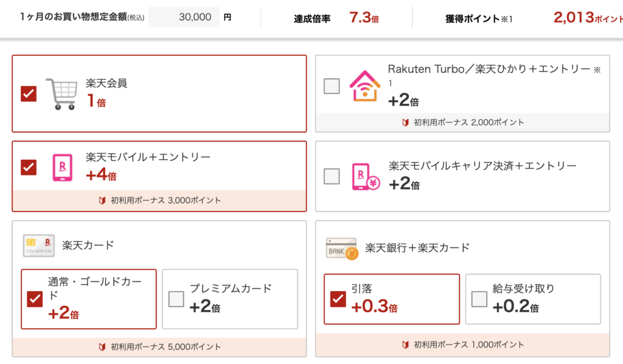Uncheck the 楽天モバイル+エントリー checkbox
The image size is (623, 364).
tap(29, 168)
